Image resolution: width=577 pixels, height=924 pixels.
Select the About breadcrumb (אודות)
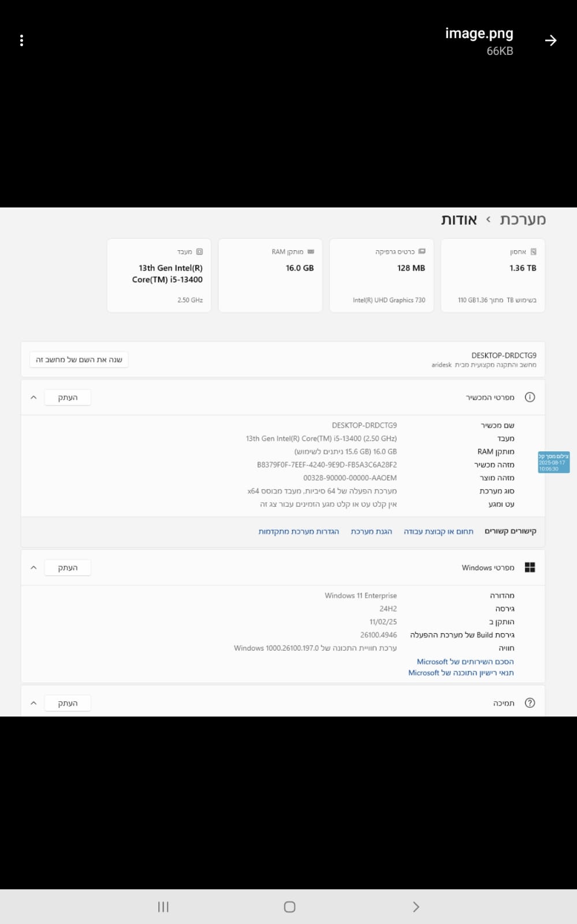459,220
